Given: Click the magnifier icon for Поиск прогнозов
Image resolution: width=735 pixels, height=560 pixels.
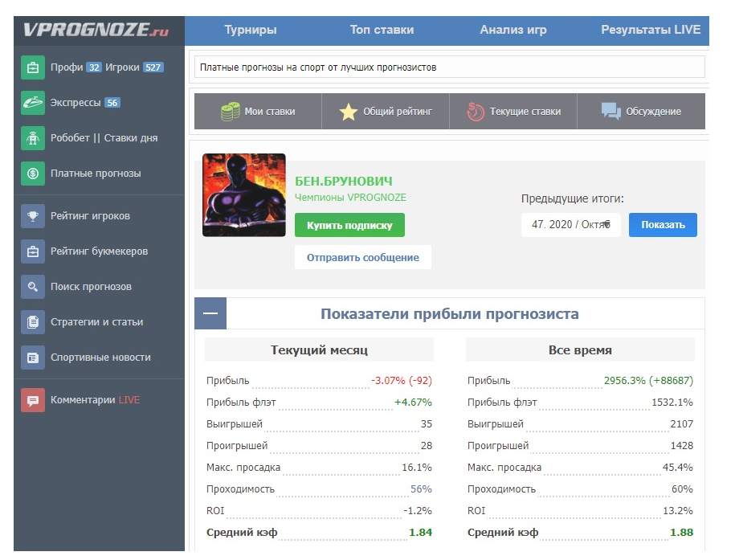Looking at the screenshot, I should [x=32, y=287].
